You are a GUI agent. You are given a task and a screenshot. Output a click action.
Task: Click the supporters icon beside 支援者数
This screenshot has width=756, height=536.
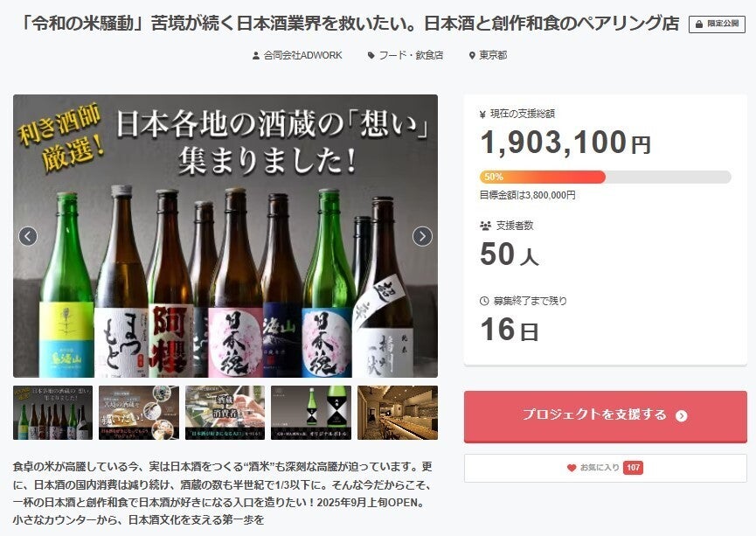click(x=485, y=226)
